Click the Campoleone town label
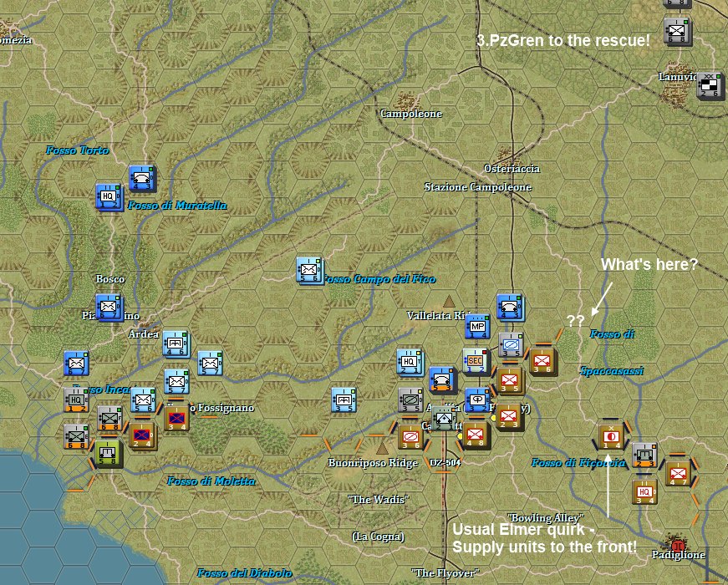Image resolution: width=728 pixels, height=585 pixels. point(411,114)
